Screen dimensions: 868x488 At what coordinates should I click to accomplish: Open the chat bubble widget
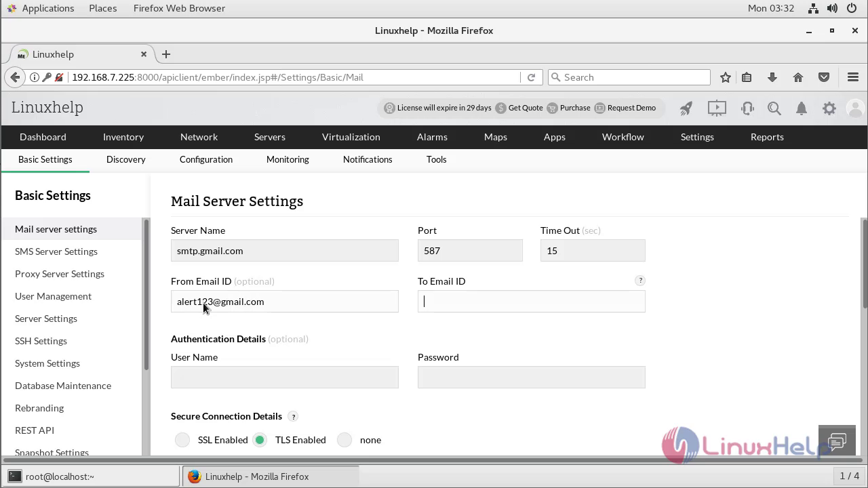point(837,442)
